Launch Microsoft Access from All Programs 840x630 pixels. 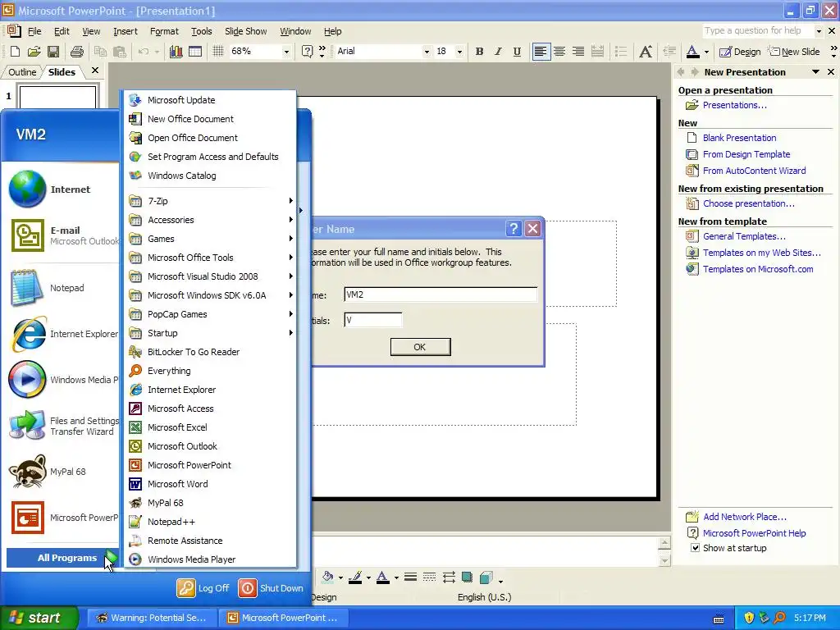pos(180,409)
